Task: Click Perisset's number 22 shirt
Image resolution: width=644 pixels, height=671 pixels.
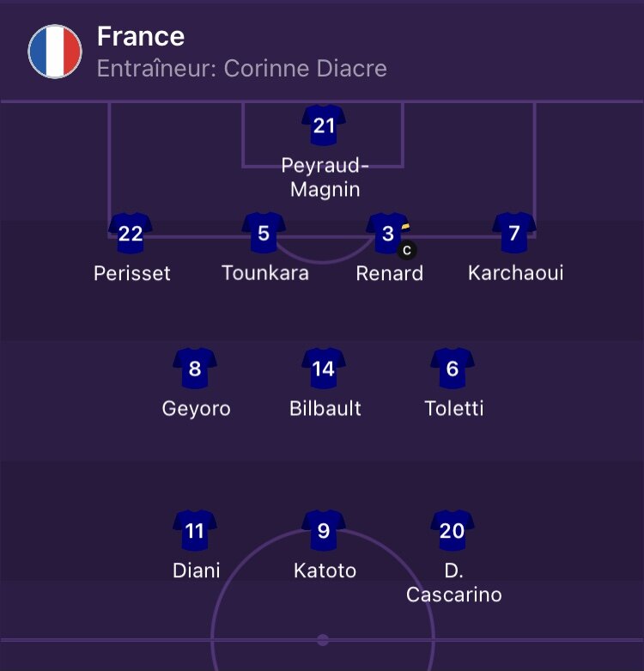Action: click(131, 234)
